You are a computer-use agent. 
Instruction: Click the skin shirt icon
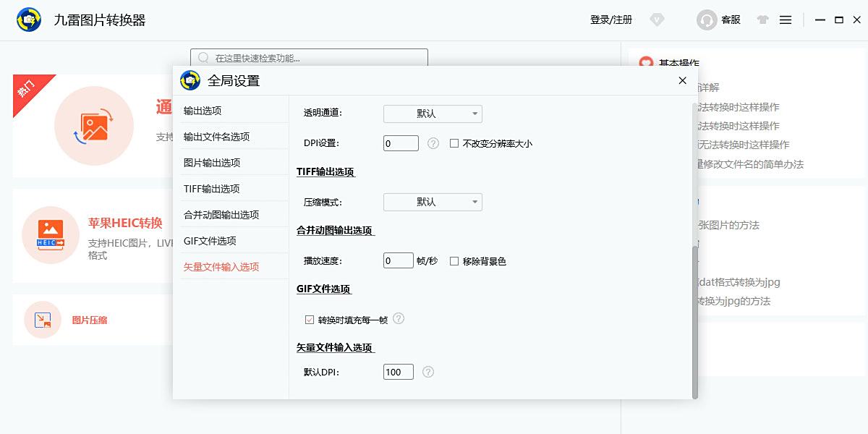click(x=762, y=20)
